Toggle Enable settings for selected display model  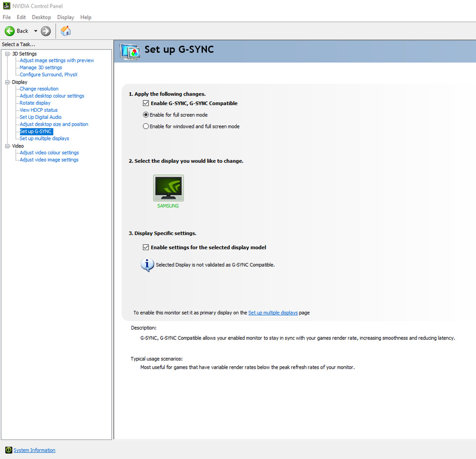tap(146, 247)
